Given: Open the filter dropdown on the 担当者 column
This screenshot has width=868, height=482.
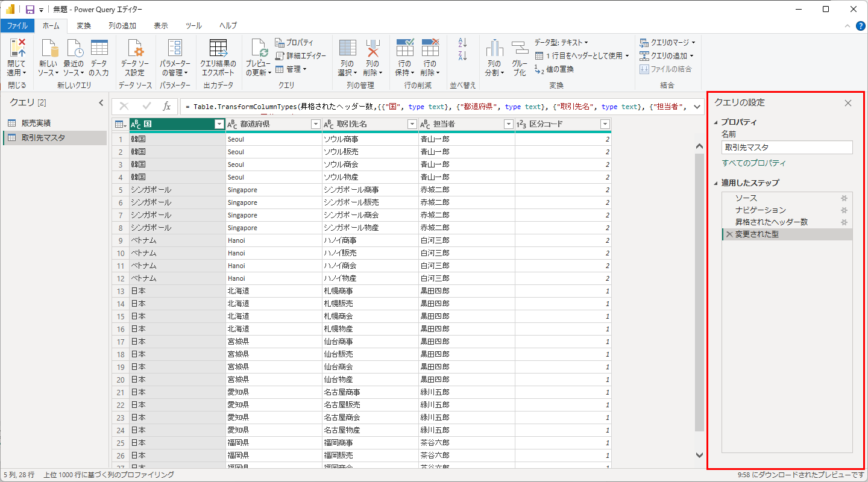Looking at the screenshot, I should [509, 124].
